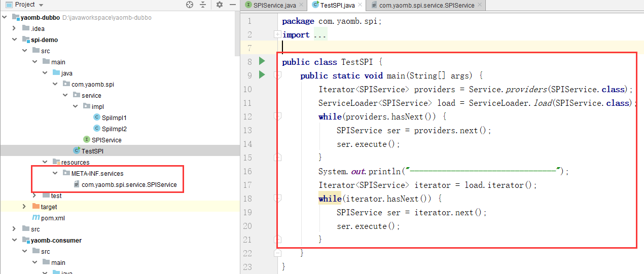Click the spi-demo module icon
The height and width of the screenshot is (274, 644).
tap(26, 40)
